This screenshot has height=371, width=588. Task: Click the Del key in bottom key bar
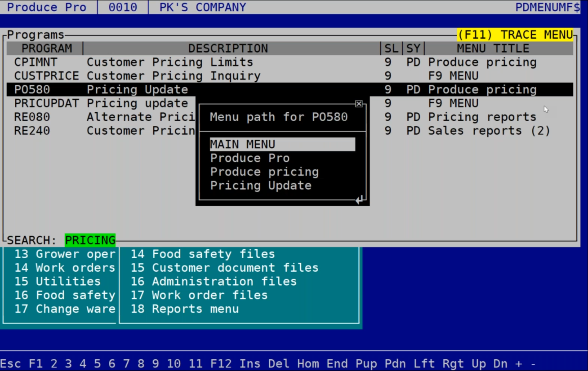coord(279,363)
